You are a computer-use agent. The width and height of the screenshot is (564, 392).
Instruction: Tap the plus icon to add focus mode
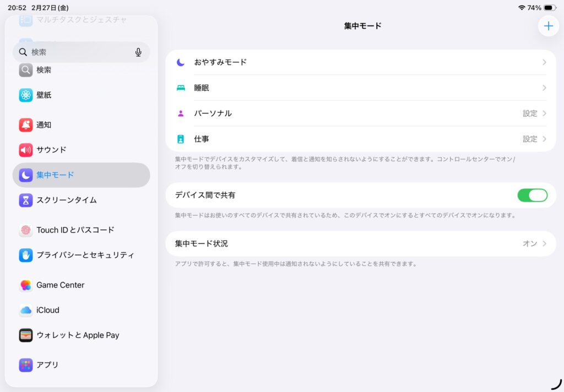[548, 26]
